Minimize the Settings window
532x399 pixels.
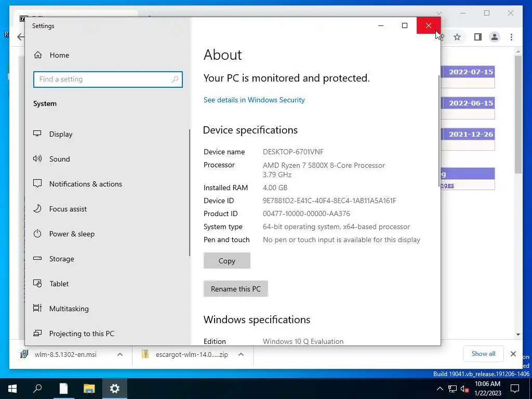click(381, 25)
